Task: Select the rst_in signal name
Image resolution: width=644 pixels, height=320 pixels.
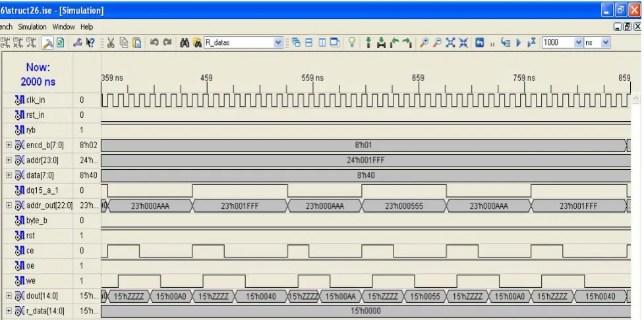Action: tap(36, 115)
